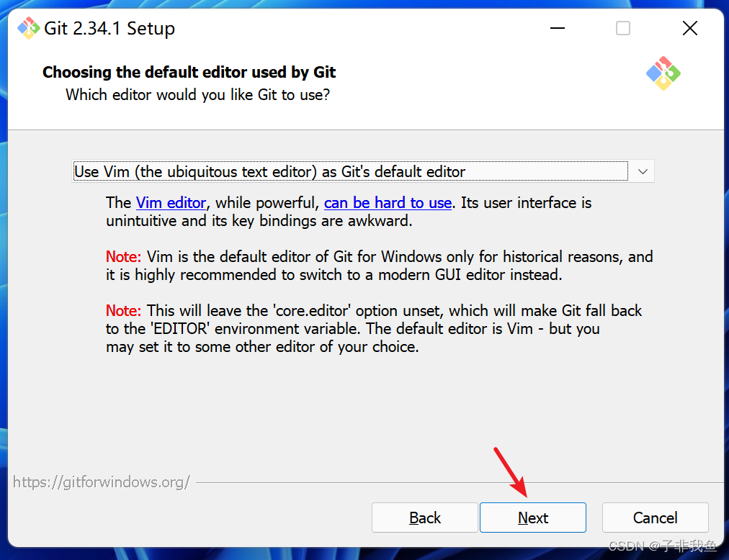Click the https://gitforwindows.org/ text
729x560 pixels.
pyautogui.click(x=102, y=482)
